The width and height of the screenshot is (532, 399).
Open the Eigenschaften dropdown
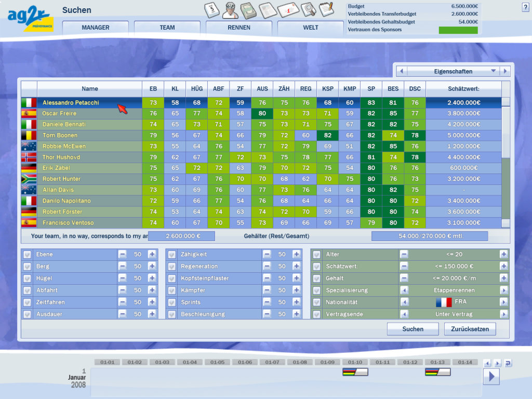tap(453, 71)
